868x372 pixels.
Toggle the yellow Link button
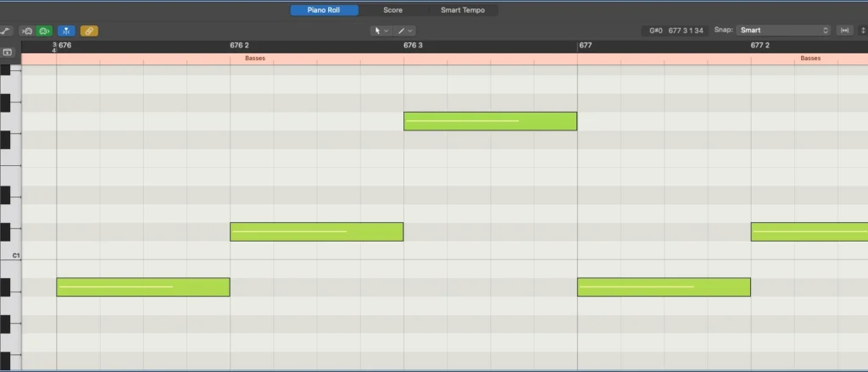click(89, 31)
